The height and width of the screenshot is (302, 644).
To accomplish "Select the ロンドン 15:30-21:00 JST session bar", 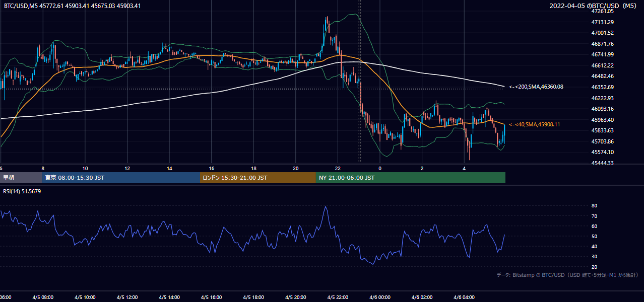I will click(x=258, y=178).
